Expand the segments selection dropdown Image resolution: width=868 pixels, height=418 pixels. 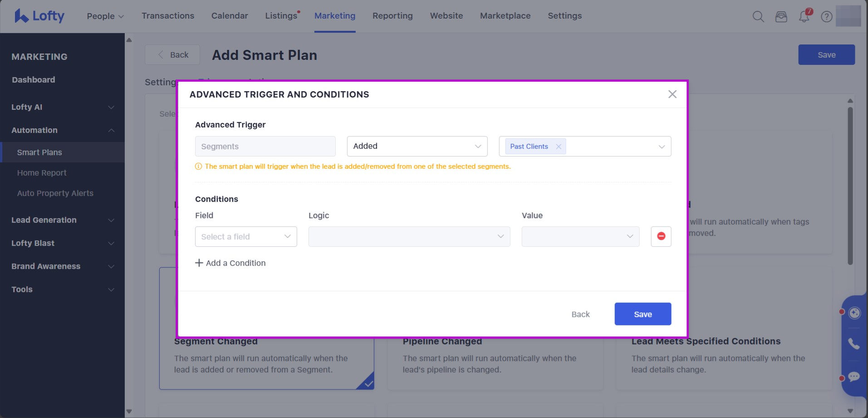(x=661, y=147)
